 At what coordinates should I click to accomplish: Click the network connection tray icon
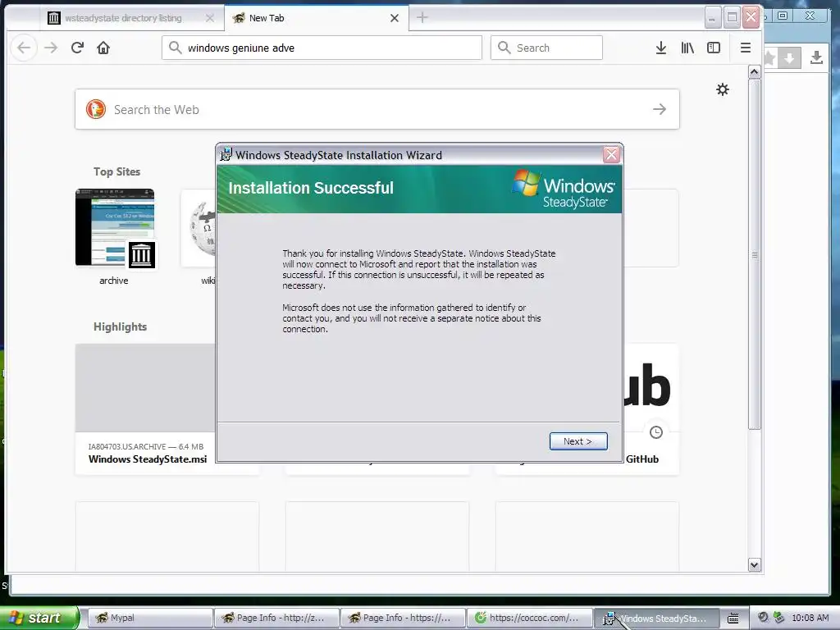(x=779, y=618)
